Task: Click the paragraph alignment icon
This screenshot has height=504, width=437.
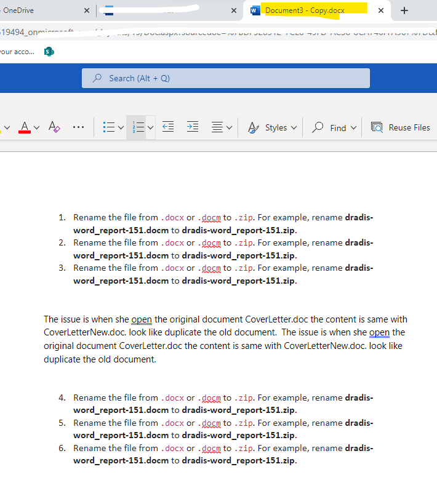Action: [217, 127]
